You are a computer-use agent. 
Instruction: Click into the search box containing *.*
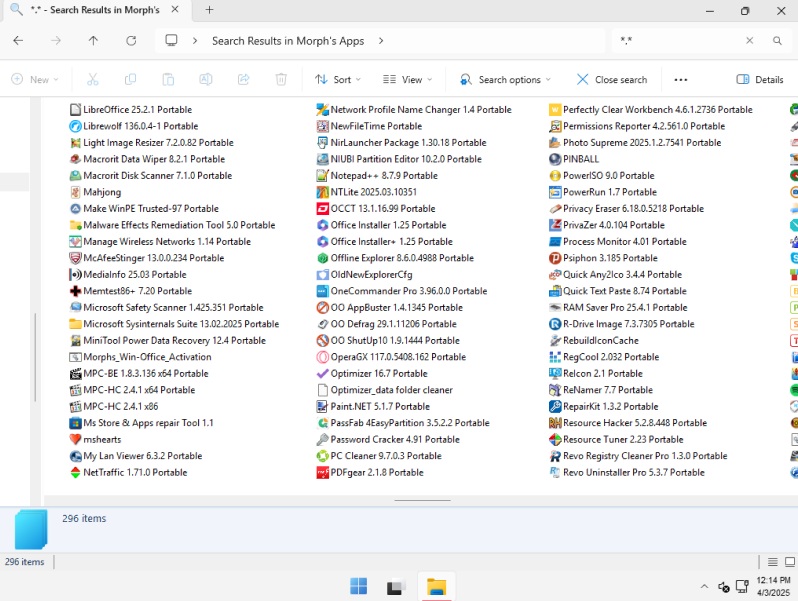coord(677,41)
